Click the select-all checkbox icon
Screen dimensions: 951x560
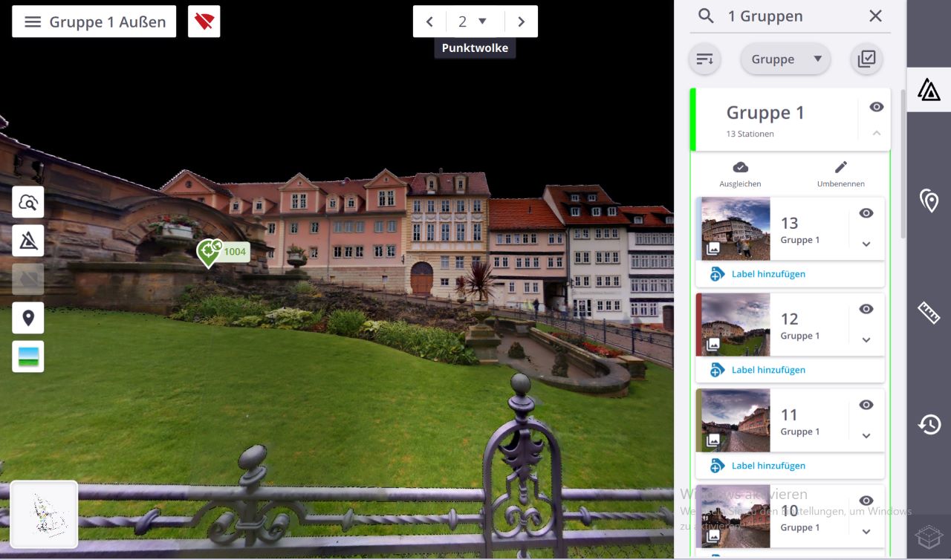[x=866, y=59]
